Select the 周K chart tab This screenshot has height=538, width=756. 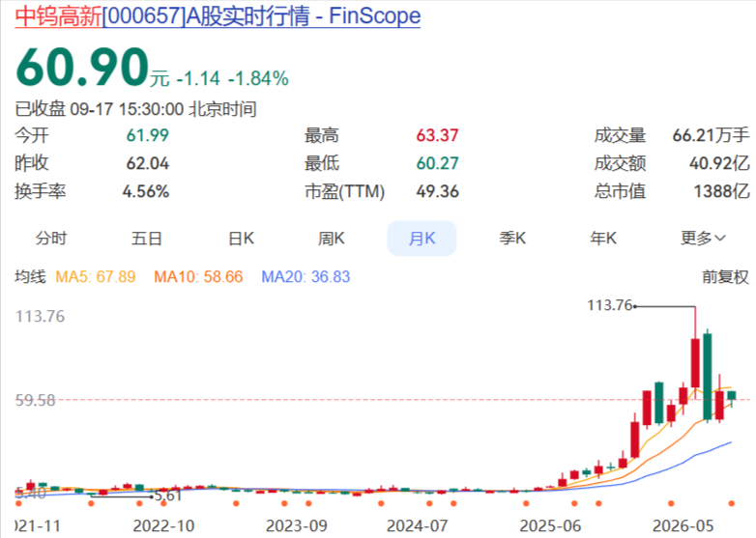[331, 239]
